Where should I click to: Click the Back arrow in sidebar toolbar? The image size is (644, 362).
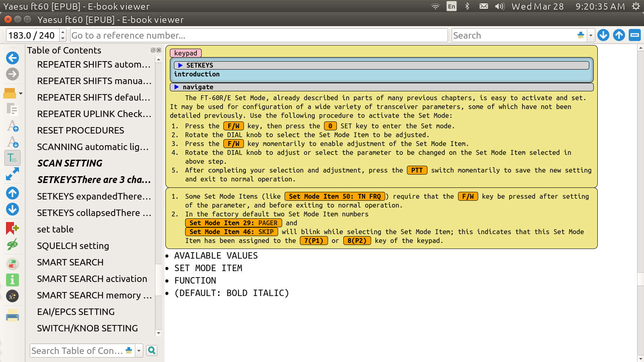(x=12, y=58)
